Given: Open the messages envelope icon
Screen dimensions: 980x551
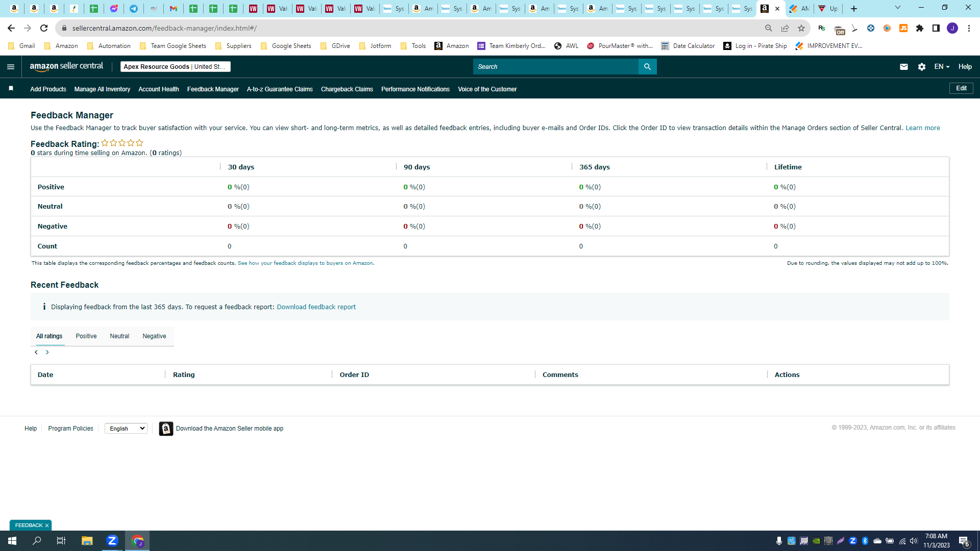Looking at the screenshot, I should tap(903, 67).
